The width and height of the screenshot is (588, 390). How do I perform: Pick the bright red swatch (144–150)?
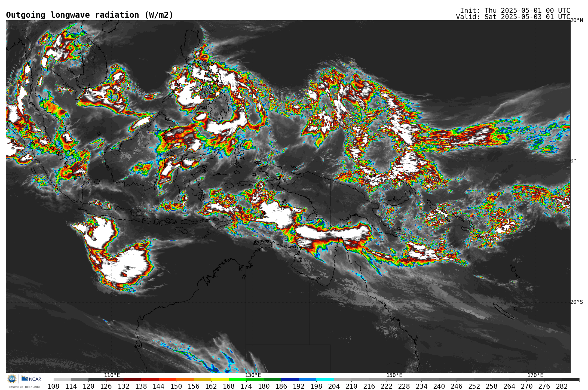pyautogui.click(x=167, y=379)
